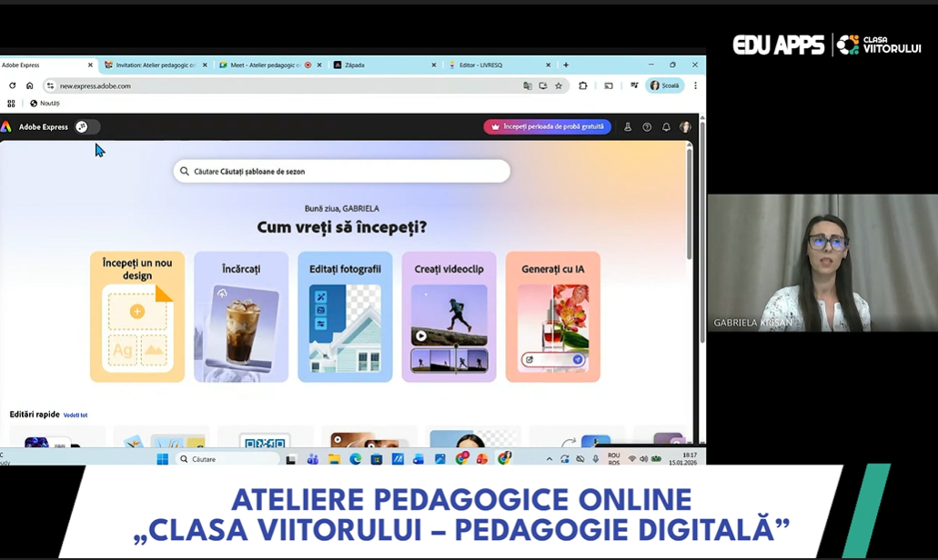
Task: Click the microphone icon in the system tray
Action: [x=595, y=459]
